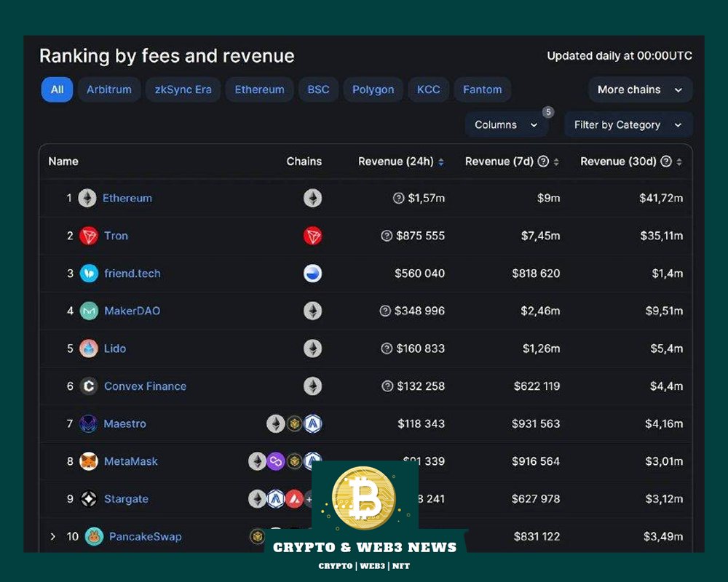Click the $9,51m value in MakerDAO row
The width and height of the screenshot is (728, 582).
click(x=664, y=311)
